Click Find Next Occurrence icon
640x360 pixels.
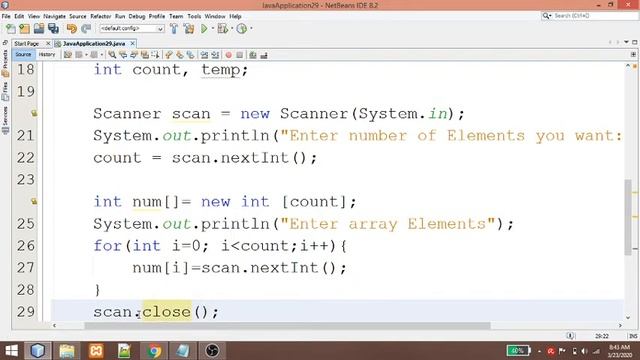click(x=133, y=55)
